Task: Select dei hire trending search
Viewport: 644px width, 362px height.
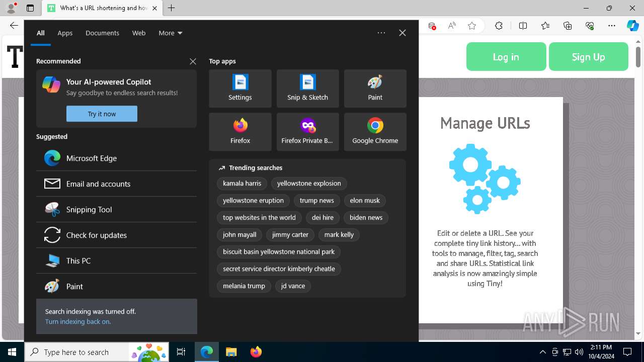Action: (323, 218)
